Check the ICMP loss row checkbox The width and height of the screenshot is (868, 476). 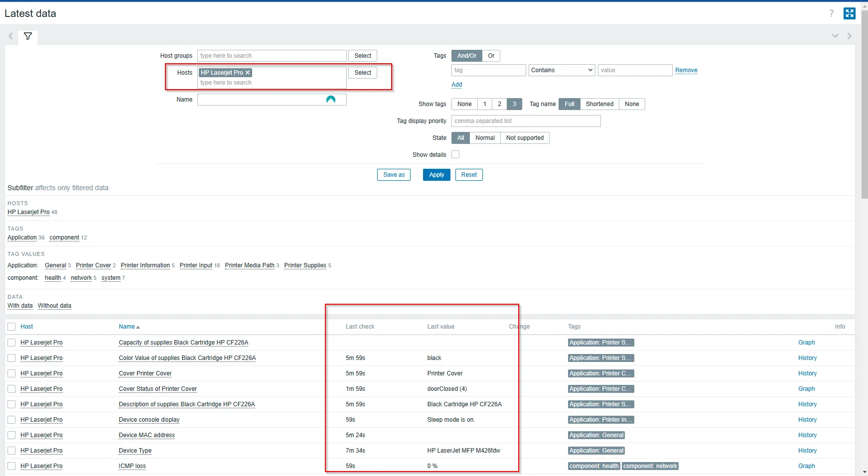(11, 466)
